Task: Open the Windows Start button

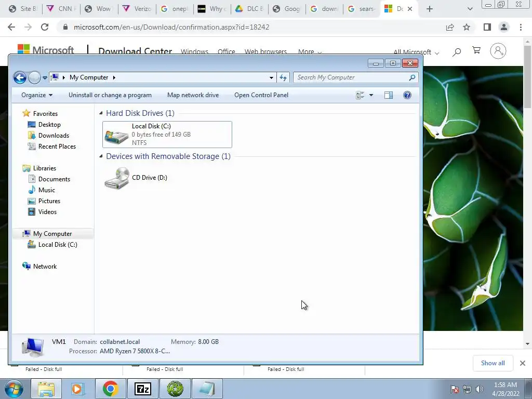Action: pyautogui.click(x=13, y=389)
